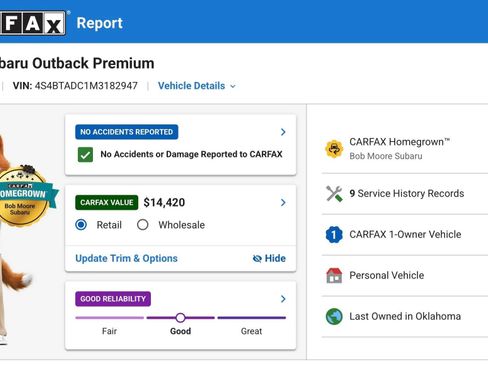Image resolution: width=488 pixels, height=366 pixels.
Task: Click the green checkmark no accidents icon
Action: coord(85,154)
